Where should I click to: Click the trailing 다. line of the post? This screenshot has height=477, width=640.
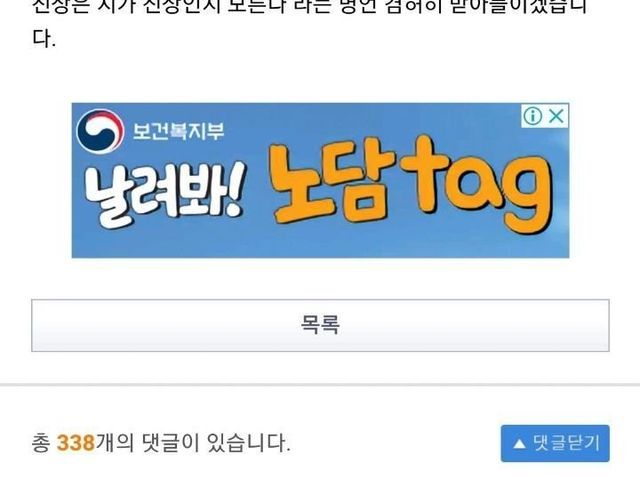(43, 39)
